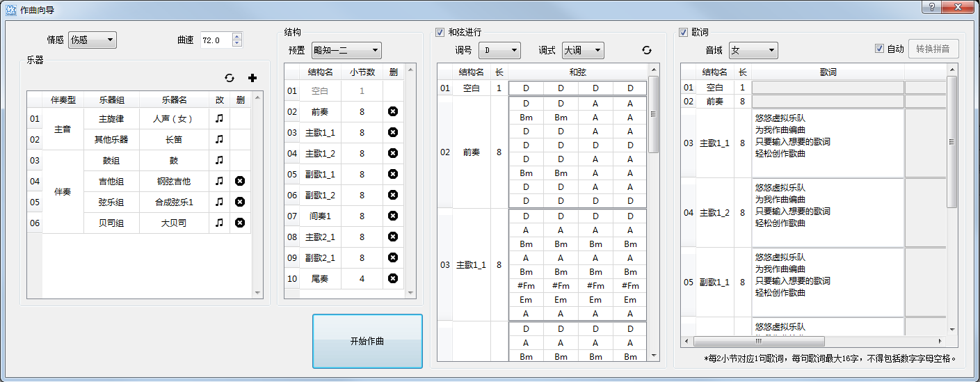This screenshot has height=382, width=980.
Task: Add a new instrument with plus icon
Action: (x=252, y=78)
